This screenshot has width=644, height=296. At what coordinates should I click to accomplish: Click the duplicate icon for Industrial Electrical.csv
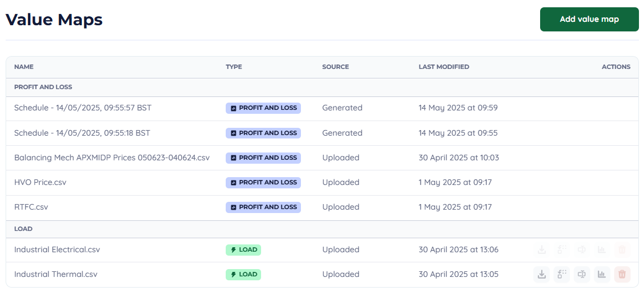(561, 249)
